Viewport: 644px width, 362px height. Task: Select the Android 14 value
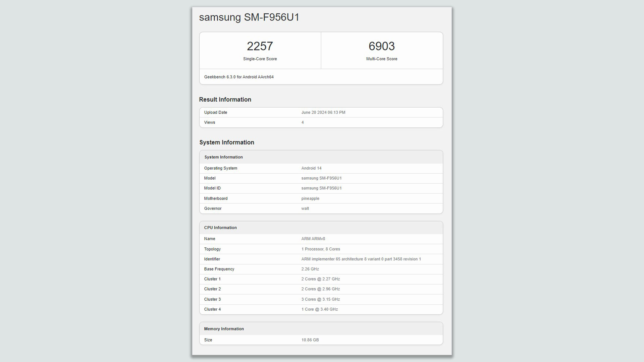[311, 168]
